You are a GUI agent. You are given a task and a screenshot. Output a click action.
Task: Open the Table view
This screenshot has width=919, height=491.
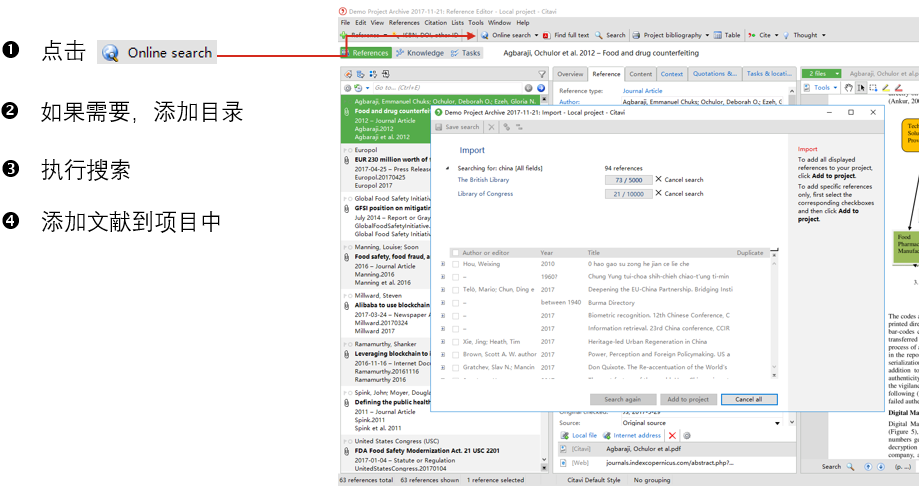[727, 35]
